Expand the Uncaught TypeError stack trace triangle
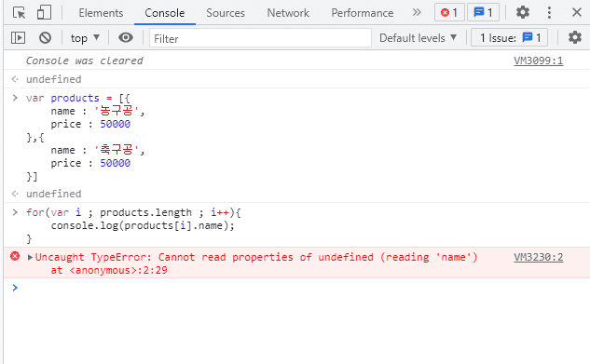This screenshot has width=590, height=364. tap(30, 257)
